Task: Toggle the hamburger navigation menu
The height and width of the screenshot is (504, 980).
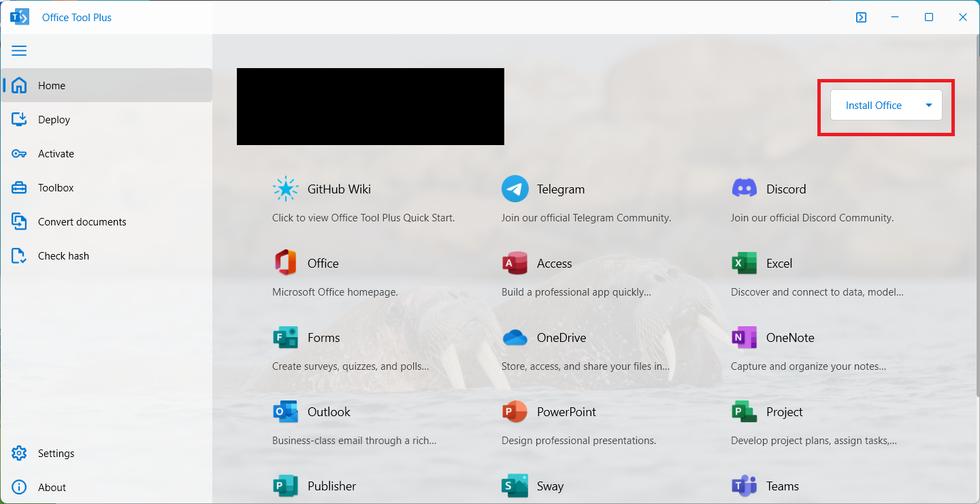Action: [x=19, y=51]
